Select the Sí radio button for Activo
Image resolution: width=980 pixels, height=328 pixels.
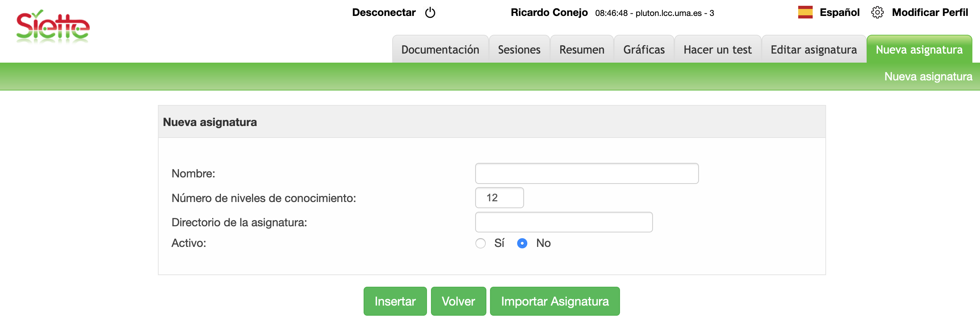(481, 243)
